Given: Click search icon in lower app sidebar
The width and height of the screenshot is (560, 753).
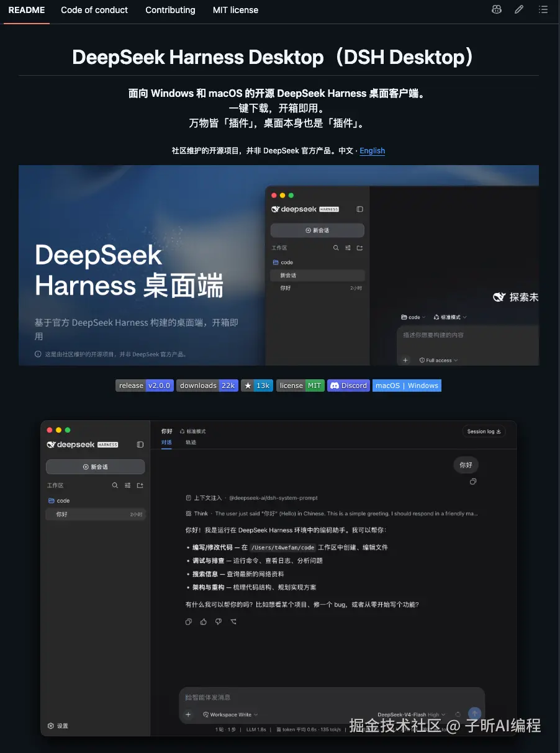Looking at the screenshot, I should pyautogui.click(x=115, y=485).
